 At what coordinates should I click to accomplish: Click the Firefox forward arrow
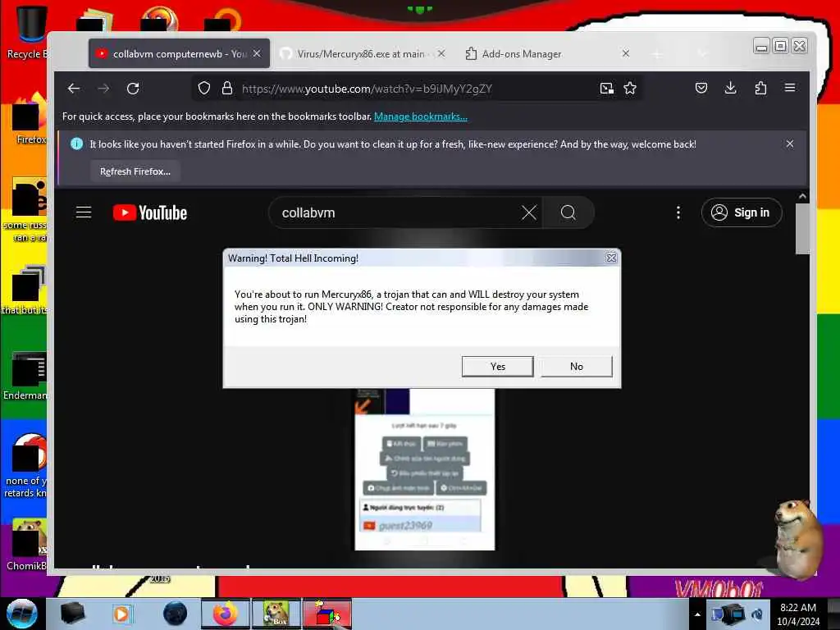coord(103,89)
